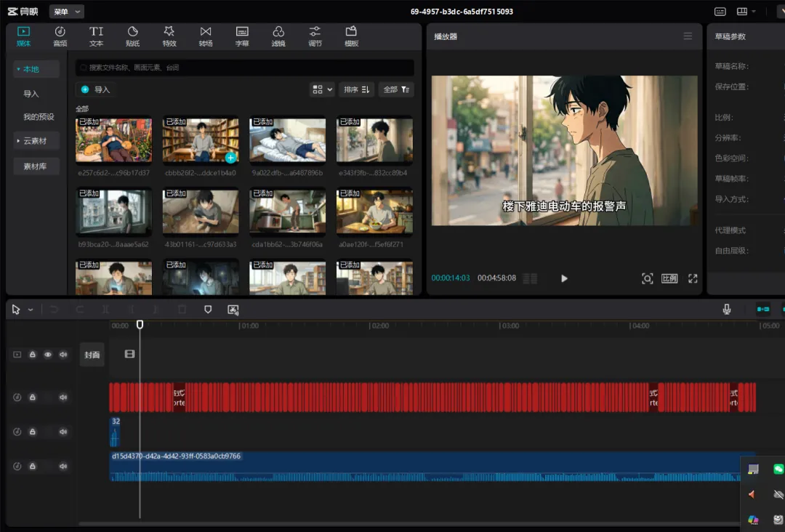Viewport: 785px width, 532px height.
Task: Lock the red audio clips track
Action: pyautogui.click(x=33, y=397)
